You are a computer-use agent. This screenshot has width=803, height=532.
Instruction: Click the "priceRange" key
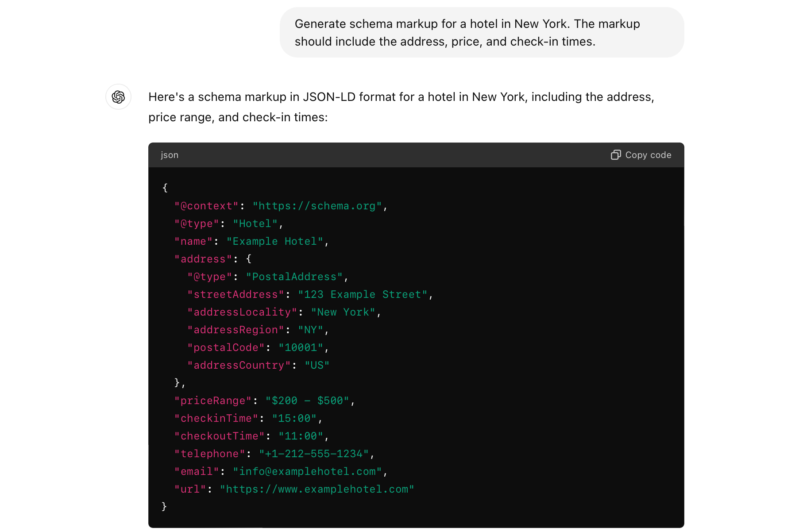pyautogui.click(x=213, y=401)
